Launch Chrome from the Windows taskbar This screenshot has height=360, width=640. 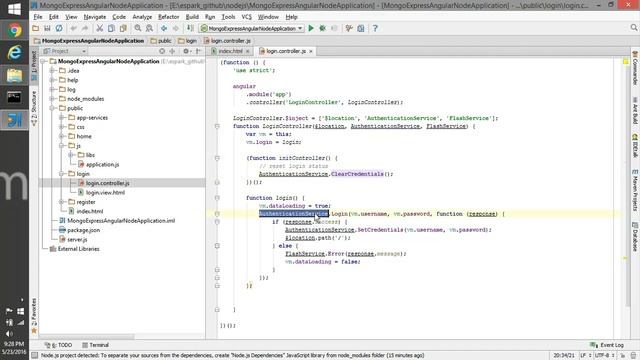pyautogui.click(x=14, y=31)
